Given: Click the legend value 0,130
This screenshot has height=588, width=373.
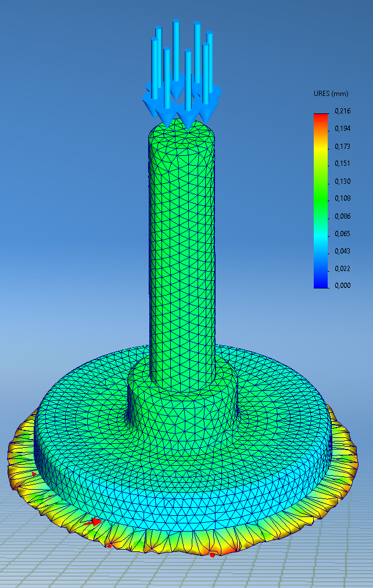Looking at the screenshot, I should (342, 181).
